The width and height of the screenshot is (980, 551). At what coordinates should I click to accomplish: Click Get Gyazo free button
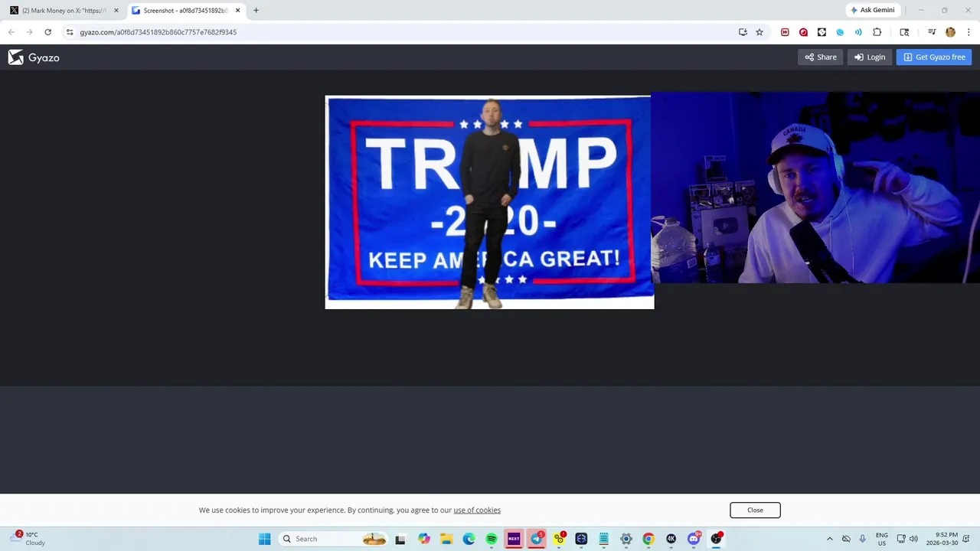934,57
